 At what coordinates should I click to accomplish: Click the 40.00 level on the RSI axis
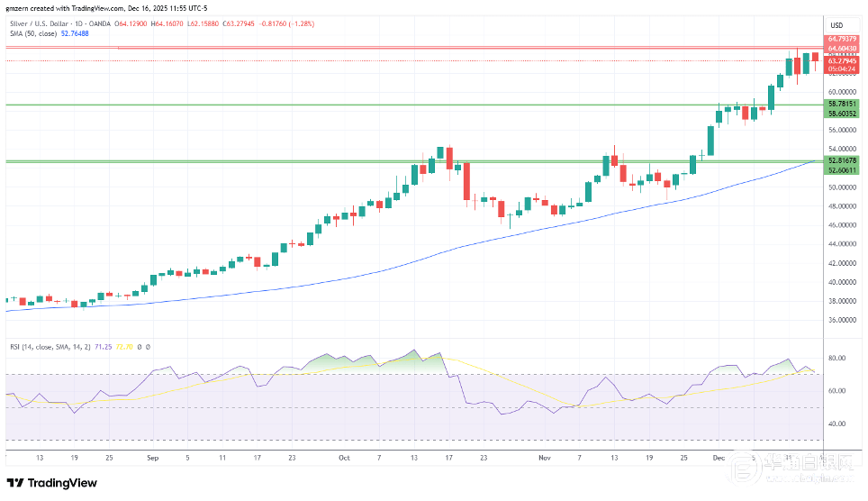point(836,424)
